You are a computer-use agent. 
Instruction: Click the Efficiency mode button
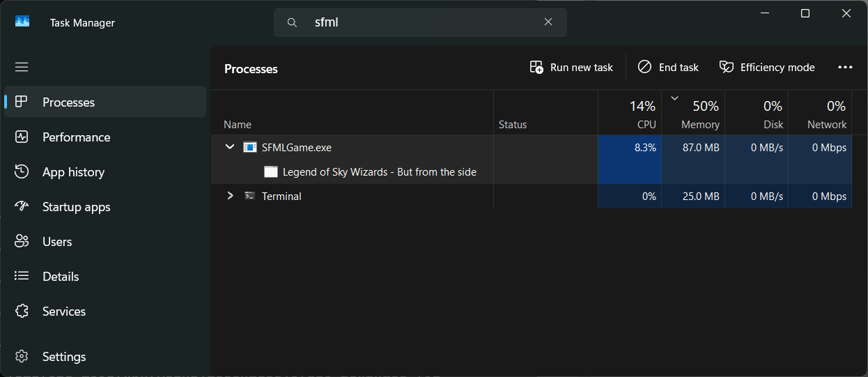767,68
